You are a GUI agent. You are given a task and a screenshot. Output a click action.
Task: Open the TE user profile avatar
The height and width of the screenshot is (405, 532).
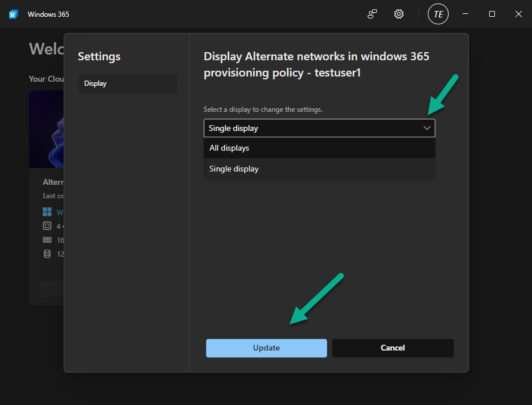[438, 14]
